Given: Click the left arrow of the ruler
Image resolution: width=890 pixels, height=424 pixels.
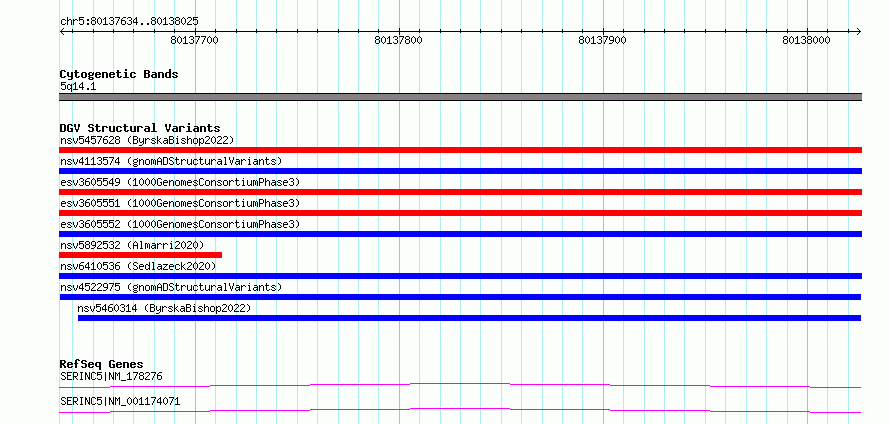Looking at the screenshot, I should click(x=62, y=32).
